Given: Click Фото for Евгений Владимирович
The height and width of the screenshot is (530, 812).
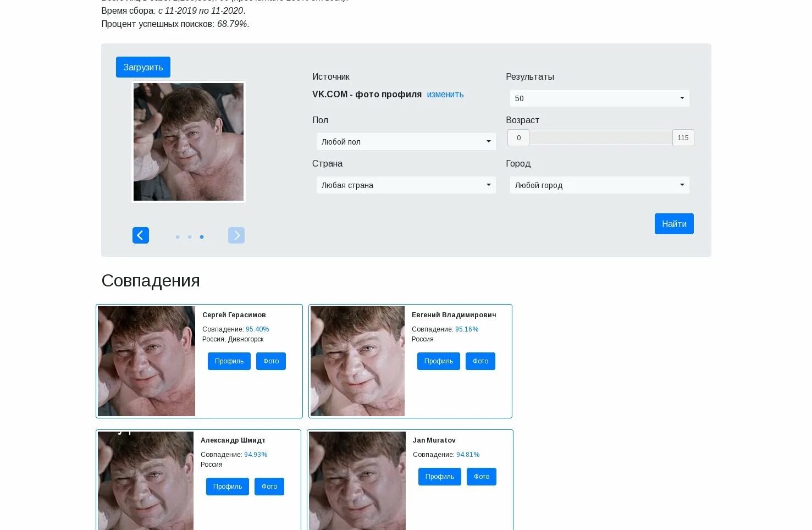Looking at the screenshot, I should tap(480, 361).
